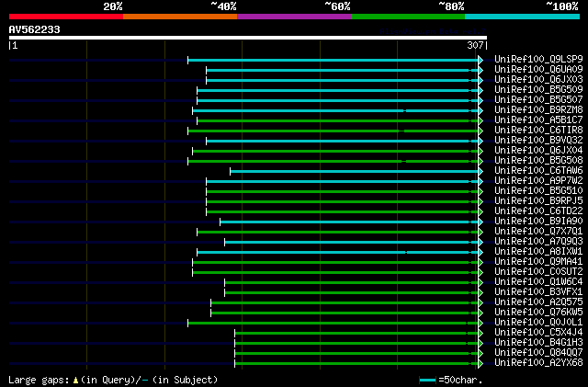
Task: Select the UniRef100_C6TIR8 label
Action: point(538,131)
